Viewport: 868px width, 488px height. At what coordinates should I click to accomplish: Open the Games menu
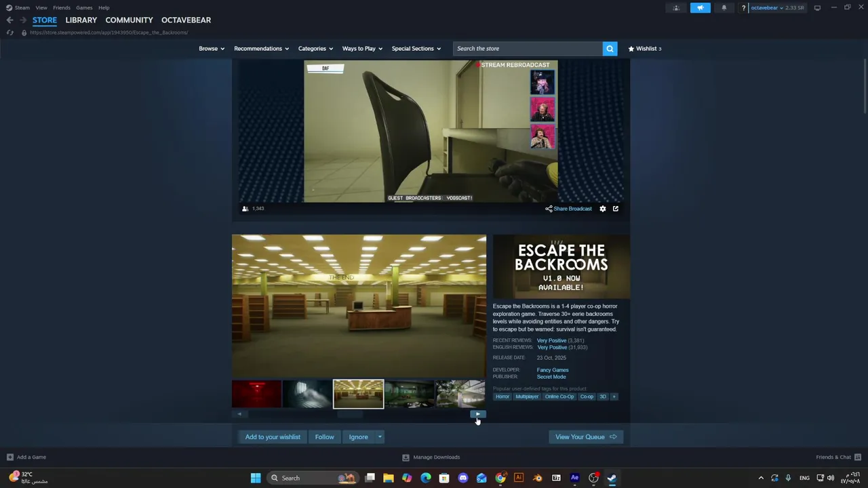(84, 8)
